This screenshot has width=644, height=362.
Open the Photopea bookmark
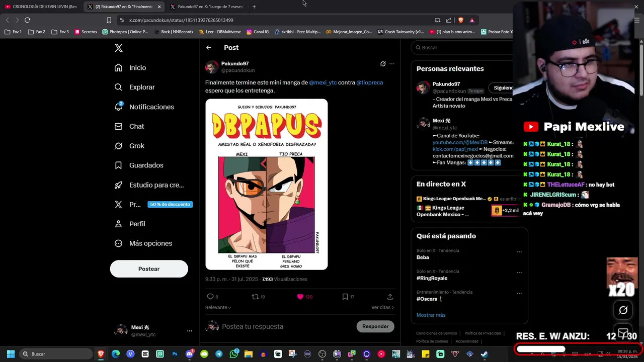coord(125,32)
